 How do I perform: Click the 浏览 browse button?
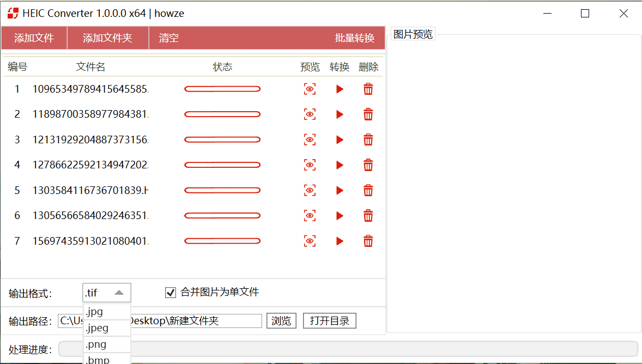coord(281,321)
